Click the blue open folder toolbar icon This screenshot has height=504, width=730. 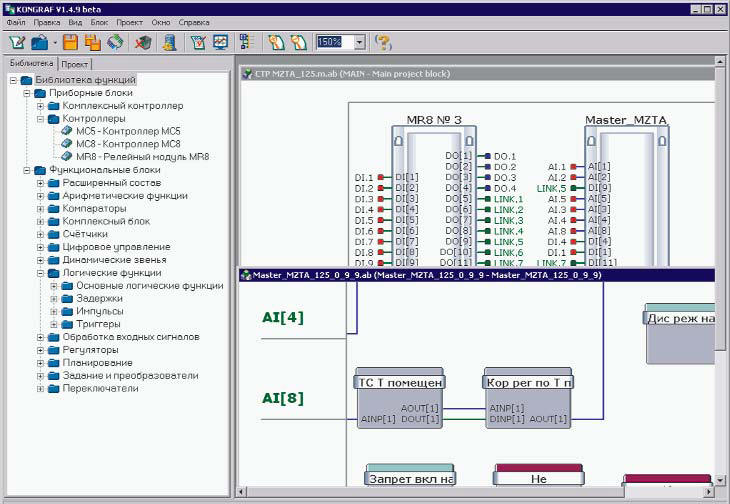click(40, 43)
